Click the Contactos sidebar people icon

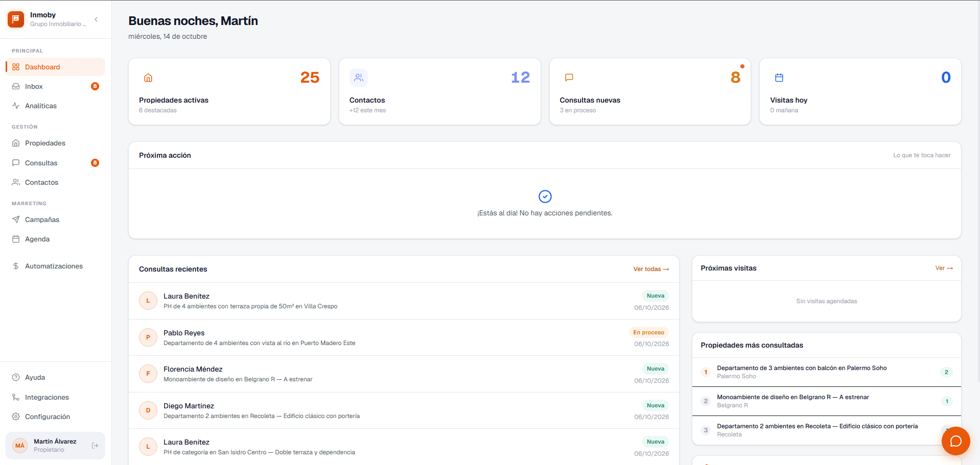pyautogui.click(x=16, y=182)
